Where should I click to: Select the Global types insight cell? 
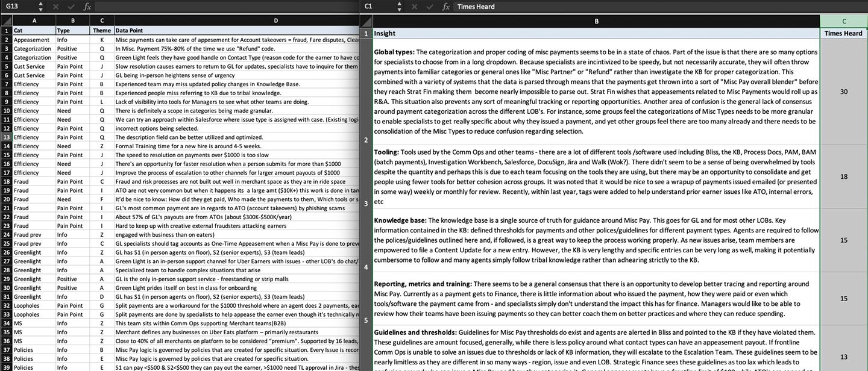[x=596, y=92]
